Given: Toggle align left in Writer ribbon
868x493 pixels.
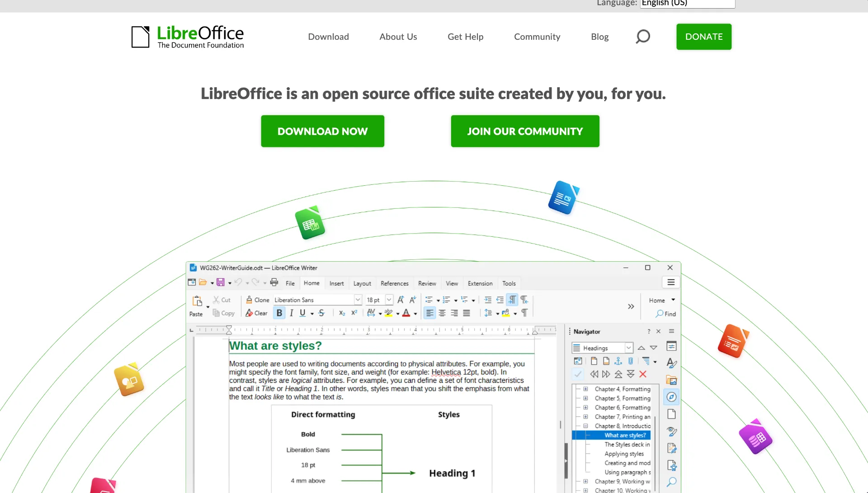Looking at the screenshot, I should (x=429, y=313).
